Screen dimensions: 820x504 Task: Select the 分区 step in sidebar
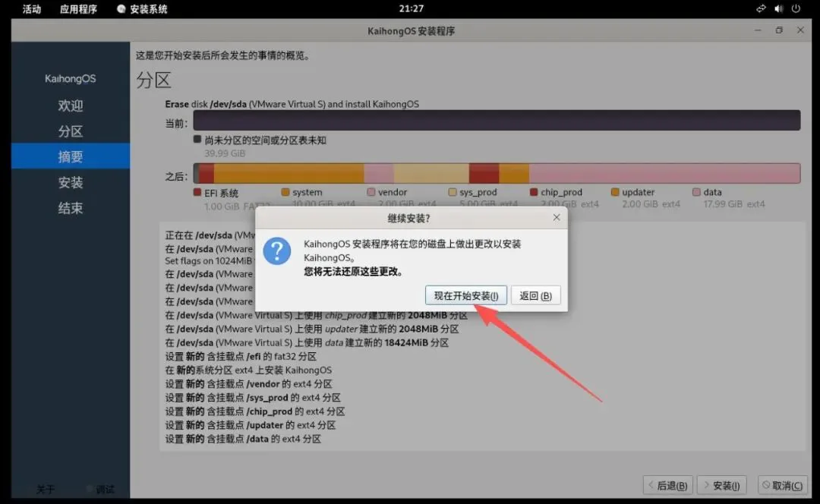coord(71,131)
